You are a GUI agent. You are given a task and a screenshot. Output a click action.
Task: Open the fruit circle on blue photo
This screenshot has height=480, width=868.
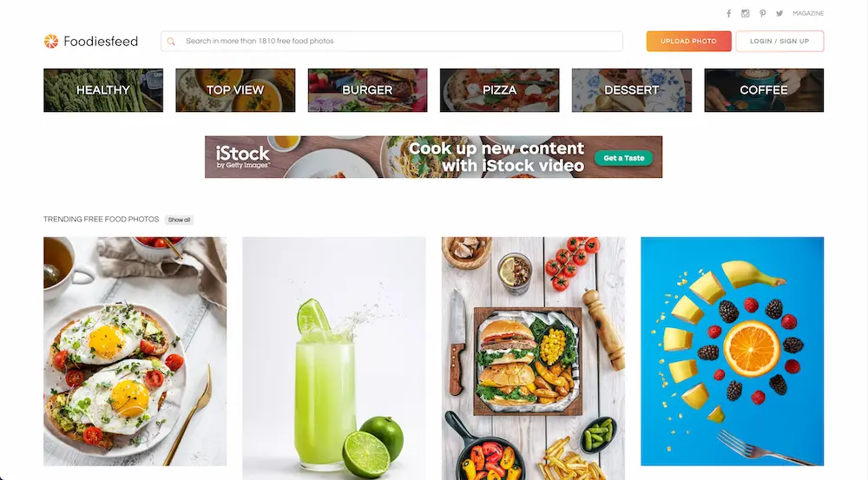(732, 351)
